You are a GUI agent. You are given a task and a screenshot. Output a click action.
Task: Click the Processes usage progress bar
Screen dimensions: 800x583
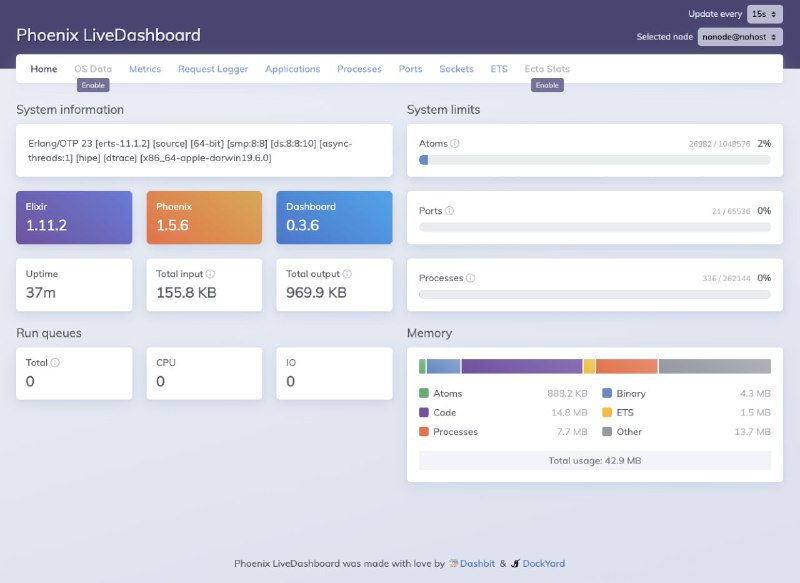pyautogui.click(x=594, y=295)
